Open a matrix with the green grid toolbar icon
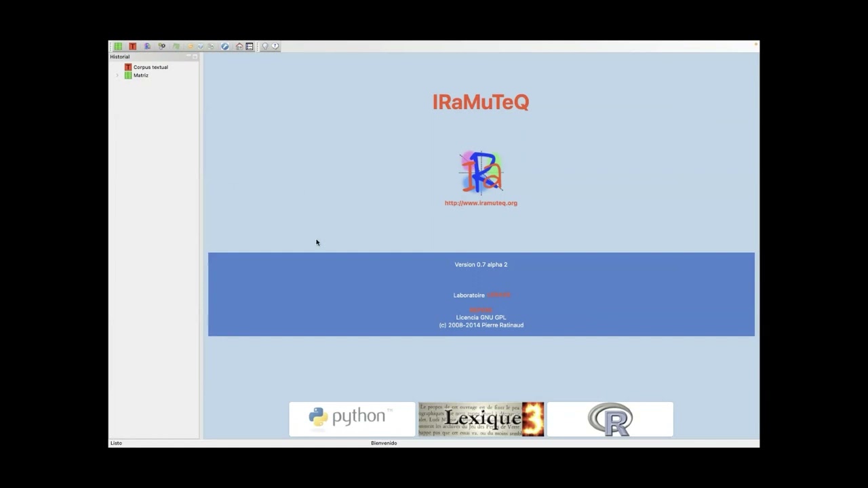The width and height of the screenshot is (868, 488). coord(118,46)
